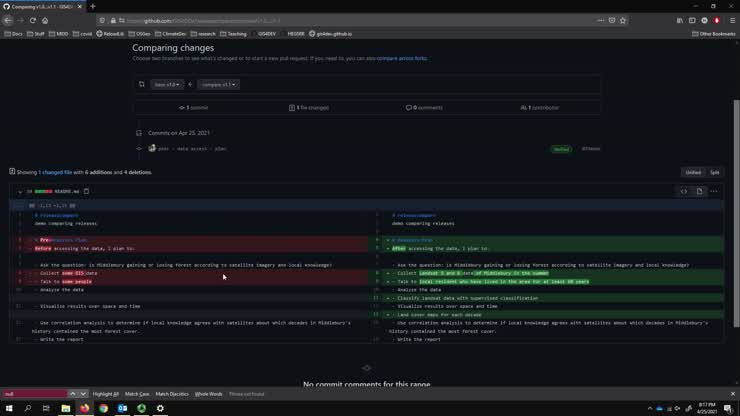Show hidden system tray icons
This screenshot has width=740, height=416.
click(x=650, y=408)
